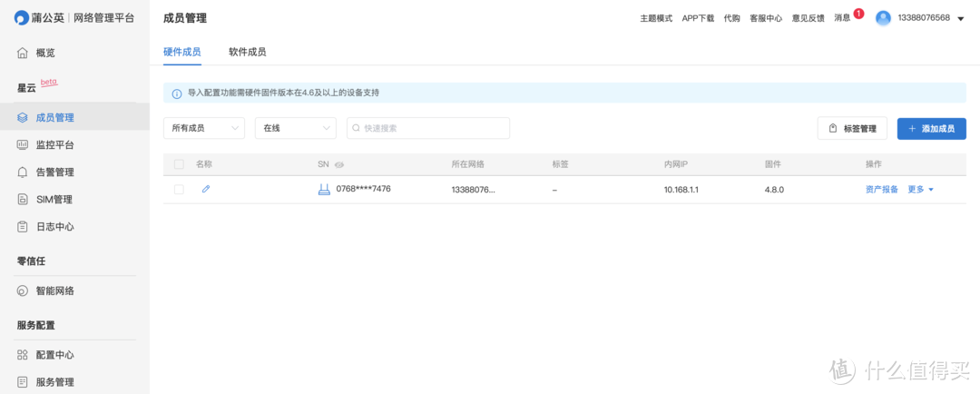The width and height of the screenshot is (980, 394).
Task: Click the 名称 column header
Action: [x=204, y=164]
